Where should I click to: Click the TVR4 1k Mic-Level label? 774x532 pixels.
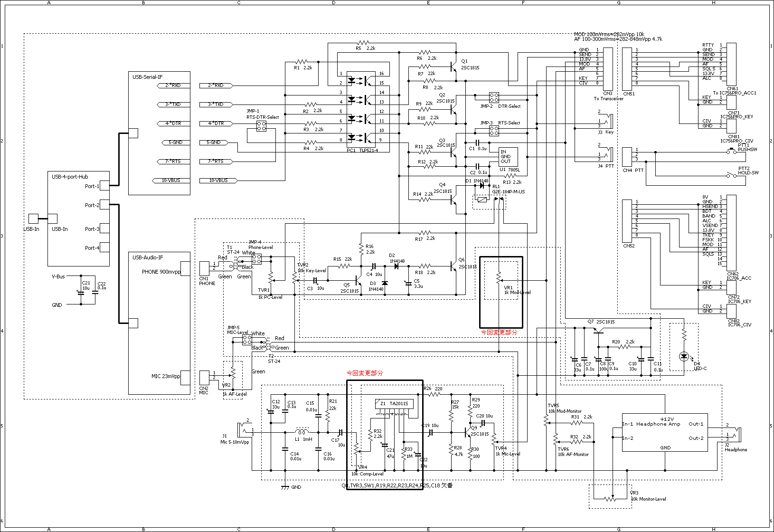508,451
